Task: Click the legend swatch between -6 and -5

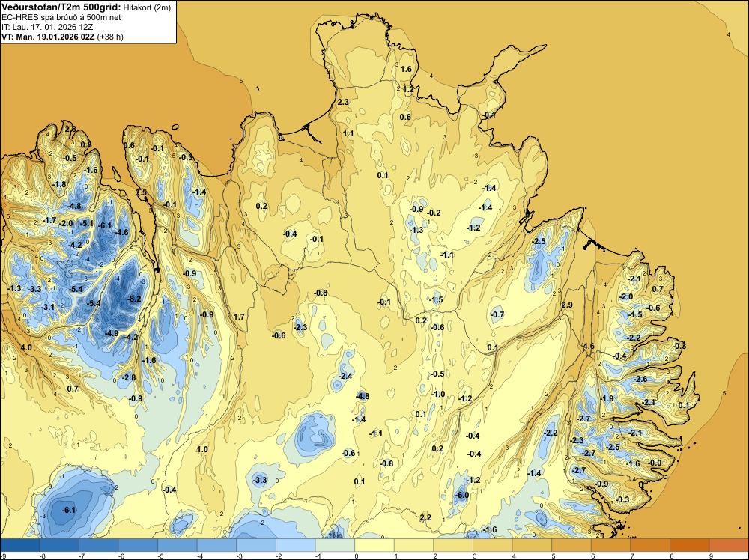Action: point(138,545)
